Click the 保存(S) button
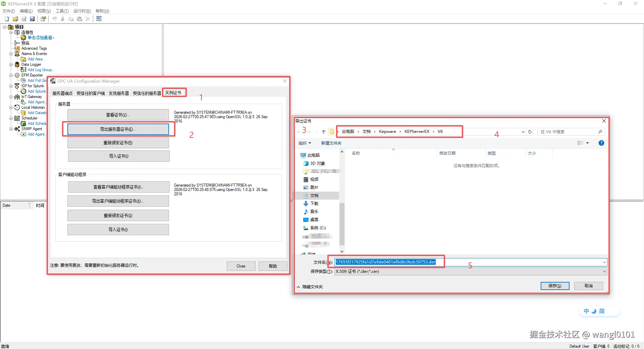Screen dimensions: 644x349 pos(555,286)
